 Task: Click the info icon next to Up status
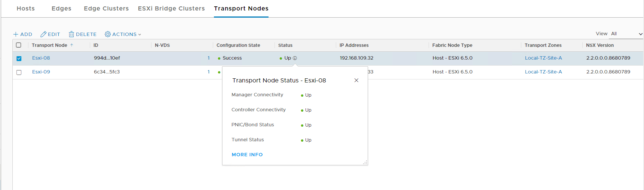point(295,58)
